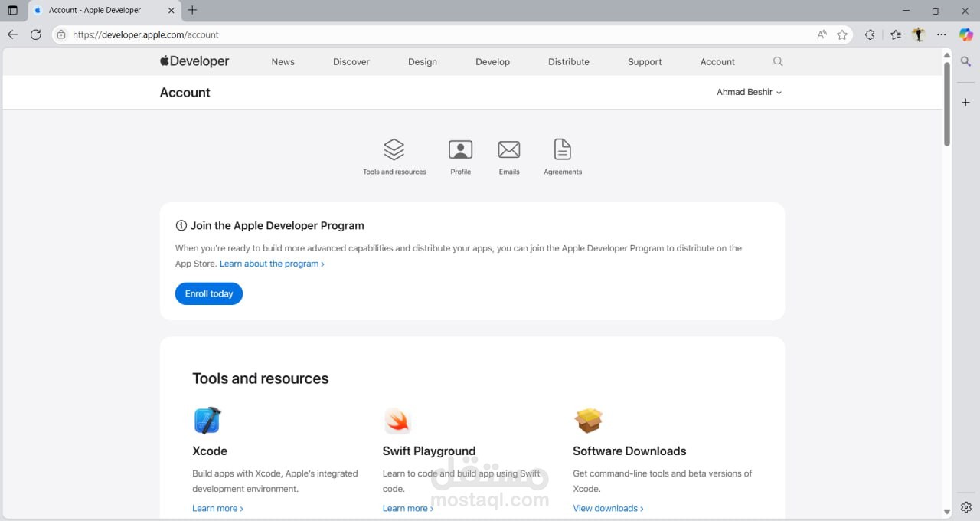Open browser Settings and more menu
The width and height of the screenshot is (980, 521).
click(942, 34)
